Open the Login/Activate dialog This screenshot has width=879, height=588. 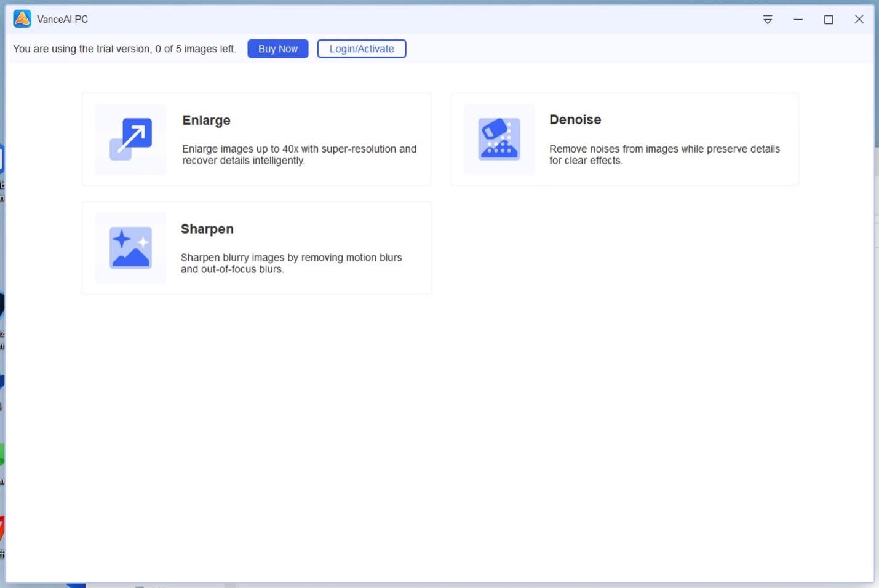(x=361, y=49)
